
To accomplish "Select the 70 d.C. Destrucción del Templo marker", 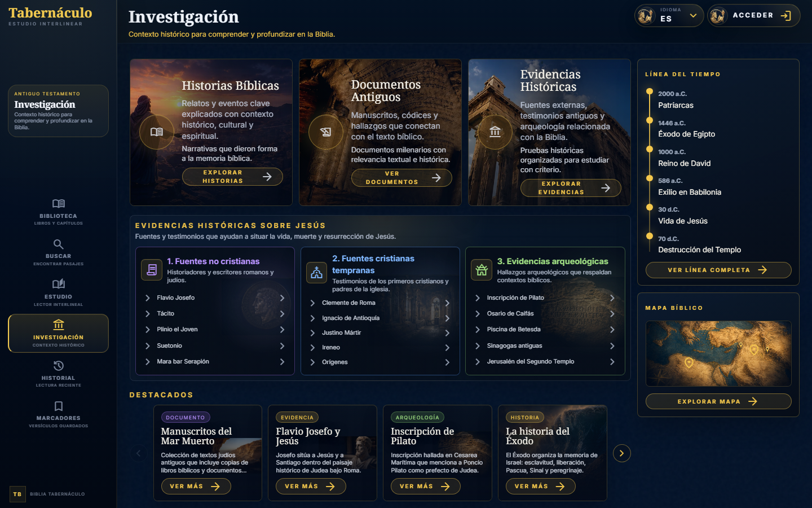I will coord(650,237).
